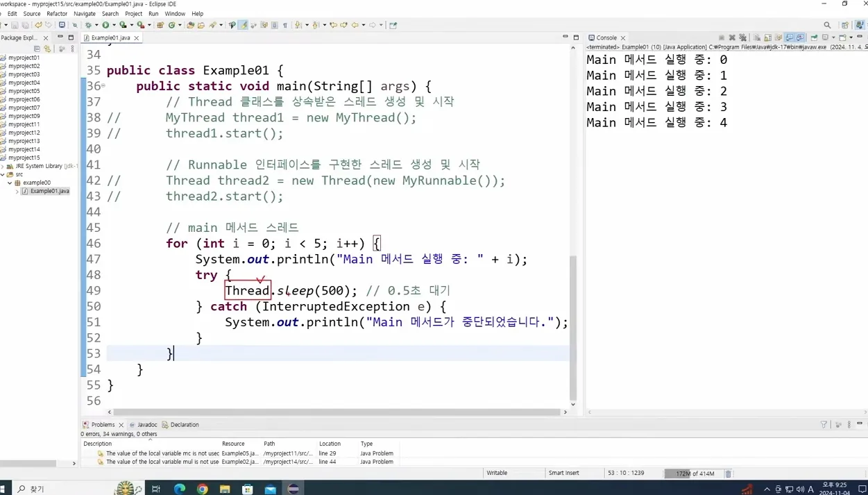Select myproject14 in Package Explorer
The image size is (868, 495).
click(24, 149)
